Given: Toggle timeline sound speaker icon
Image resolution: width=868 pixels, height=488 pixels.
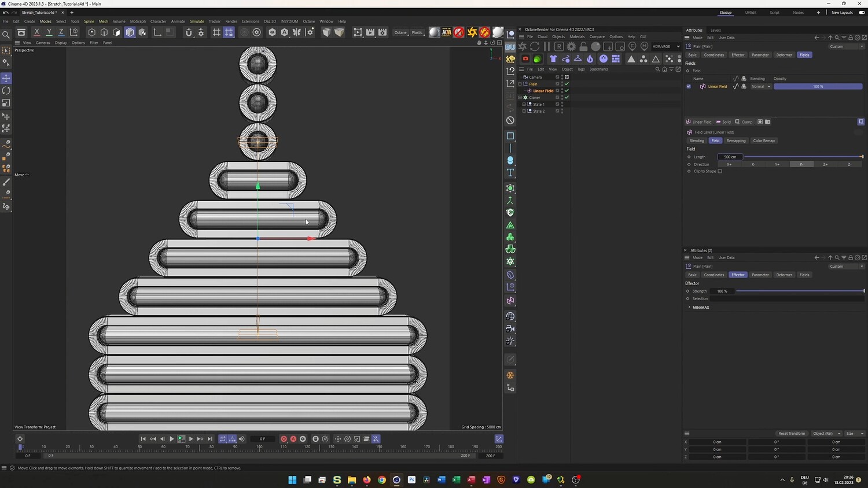Looking at the screenshot, I should (242, 439).
